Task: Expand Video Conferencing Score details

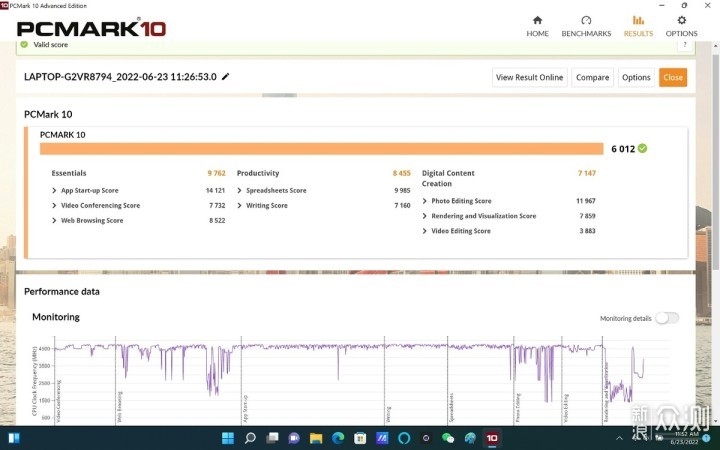Action: (x=54, y=205)
